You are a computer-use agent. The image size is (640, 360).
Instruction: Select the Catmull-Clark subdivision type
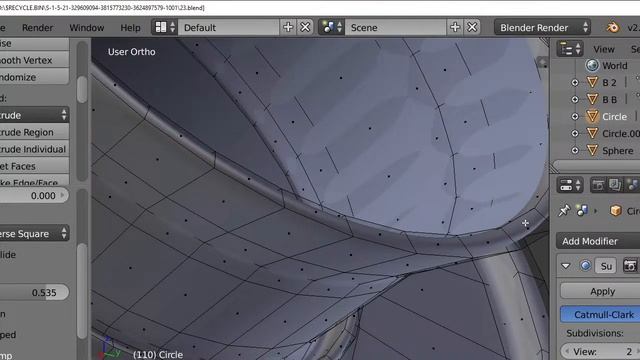coord(600,314)
